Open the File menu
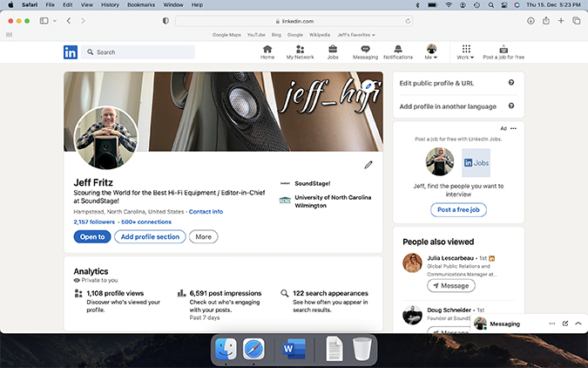The height and width of the screenshot is (368, 588). coord(50,5)
